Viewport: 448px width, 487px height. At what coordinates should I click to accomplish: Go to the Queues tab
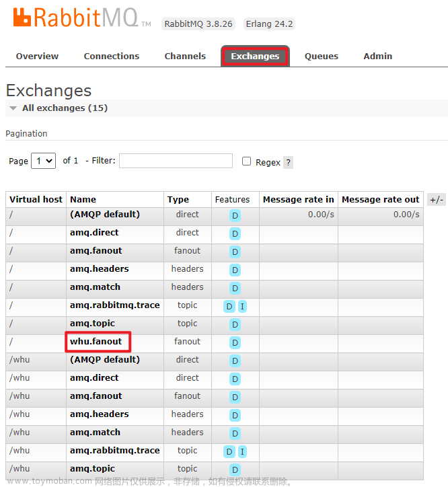[x=321, y=57]
